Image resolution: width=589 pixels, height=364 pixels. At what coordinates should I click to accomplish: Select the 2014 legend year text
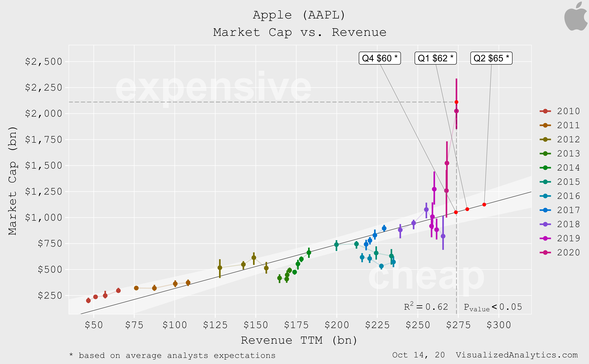[569, 168]
